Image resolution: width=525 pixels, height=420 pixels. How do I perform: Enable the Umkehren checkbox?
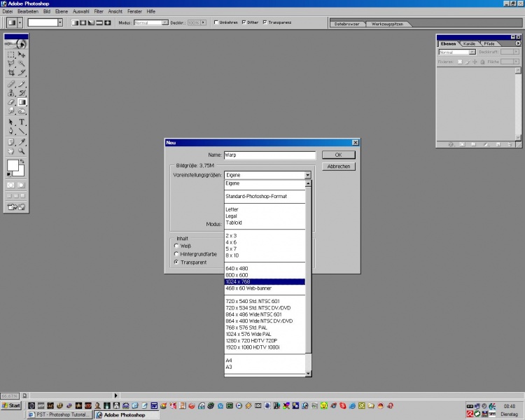[x=216, y=22]
